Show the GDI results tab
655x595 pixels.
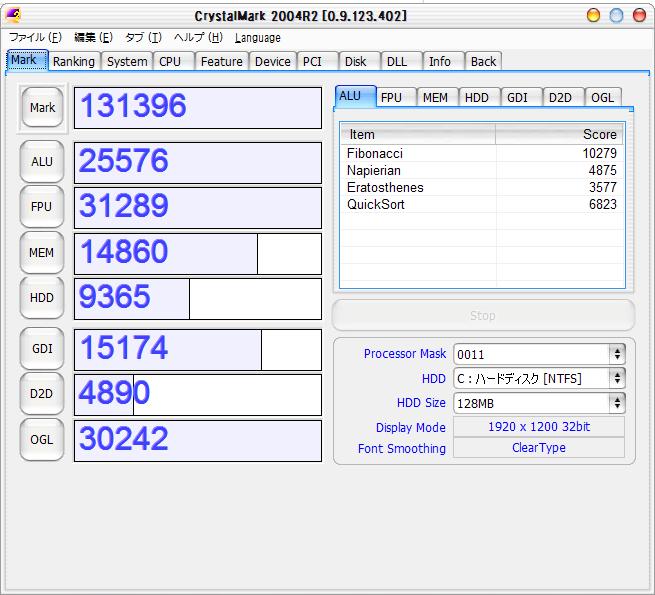[x=521, y=98]
